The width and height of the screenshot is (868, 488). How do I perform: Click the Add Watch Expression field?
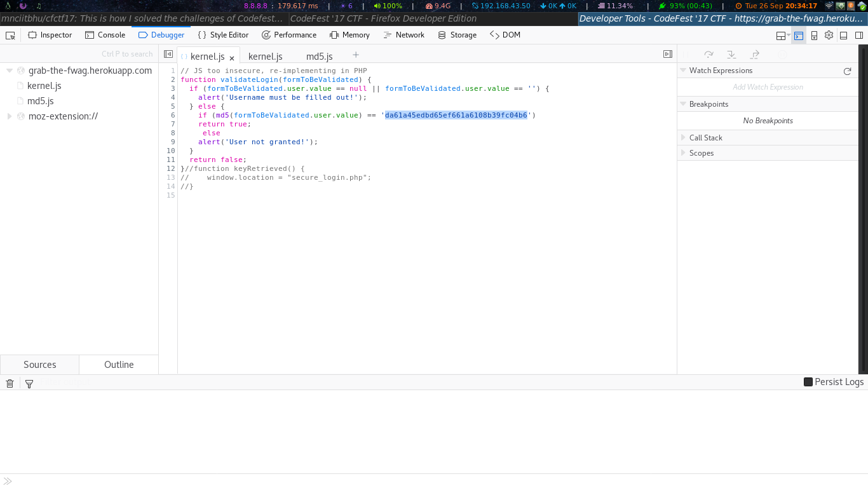pos(768,87)
